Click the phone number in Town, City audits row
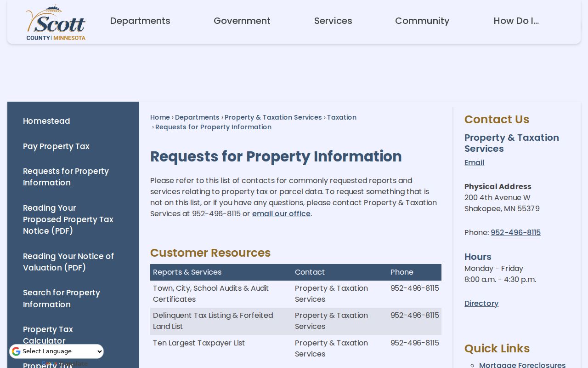The width and height of the screenshot is (588, 368). [x=415, y=288]
